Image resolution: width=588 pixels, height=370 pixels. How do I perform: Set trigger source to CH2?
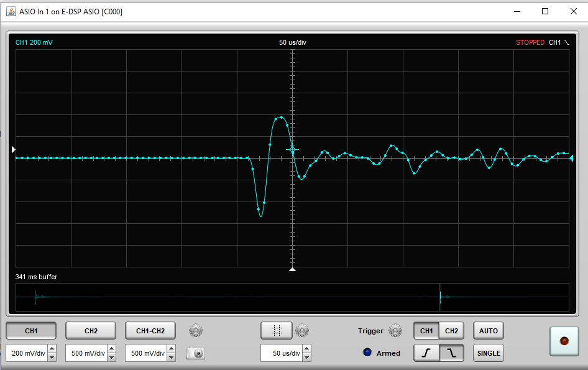[x=451, y=331]
